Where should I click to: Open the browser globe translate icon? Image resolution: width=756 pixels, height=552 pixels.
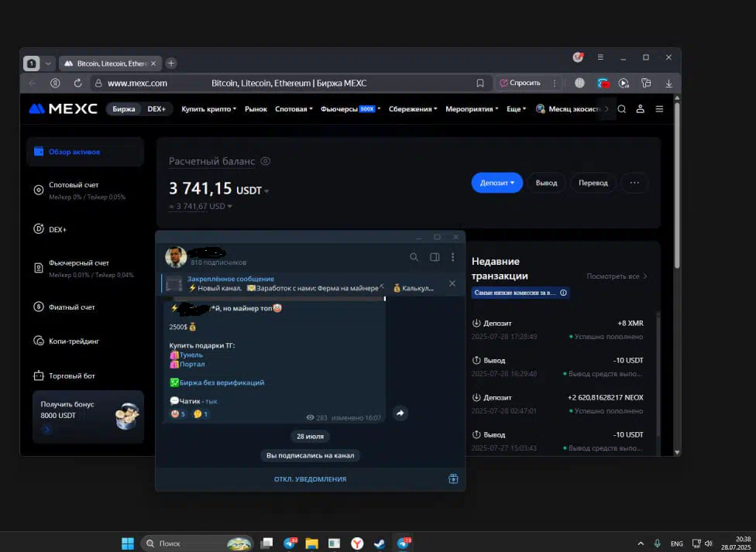coord(579,83)
